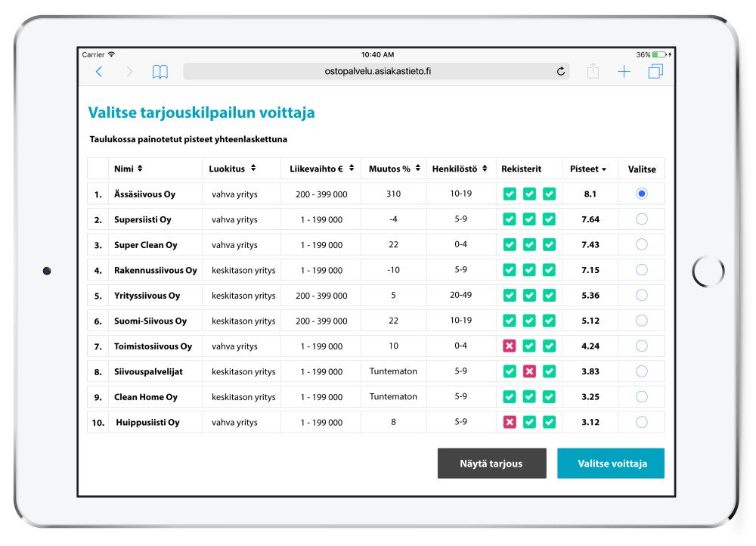The image size is (756, 546).
Task: Click company name Supersiisti Oy
Action: [x=143, y=219]
